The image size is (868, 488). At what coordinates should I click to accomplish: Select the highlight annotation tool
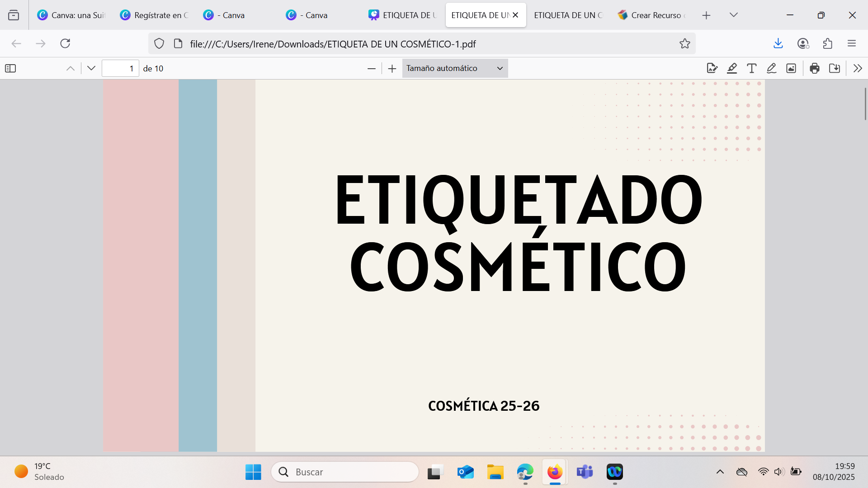pyautogui.click(x=732, y=68)
